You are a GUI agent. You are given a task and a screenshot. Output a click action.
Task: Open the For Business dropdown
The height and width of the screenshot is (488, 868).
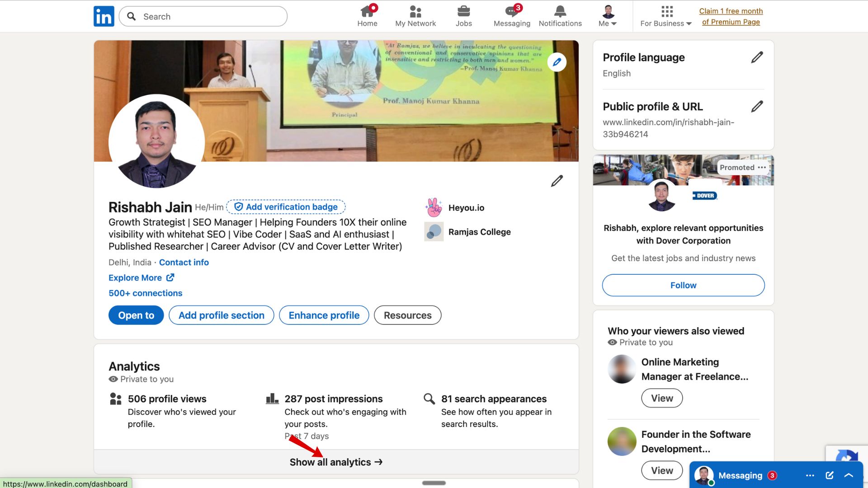[665, 17]
